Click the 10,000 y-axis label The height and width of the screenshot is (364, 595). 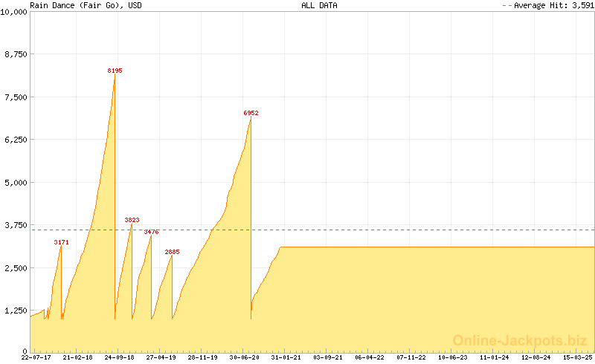click(x=14, y=12)
